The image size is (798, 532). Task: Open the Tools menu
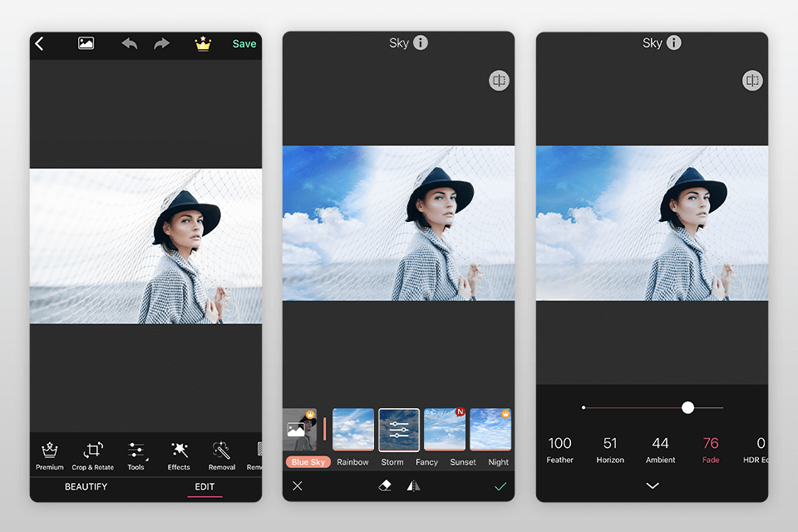point(135,456)
